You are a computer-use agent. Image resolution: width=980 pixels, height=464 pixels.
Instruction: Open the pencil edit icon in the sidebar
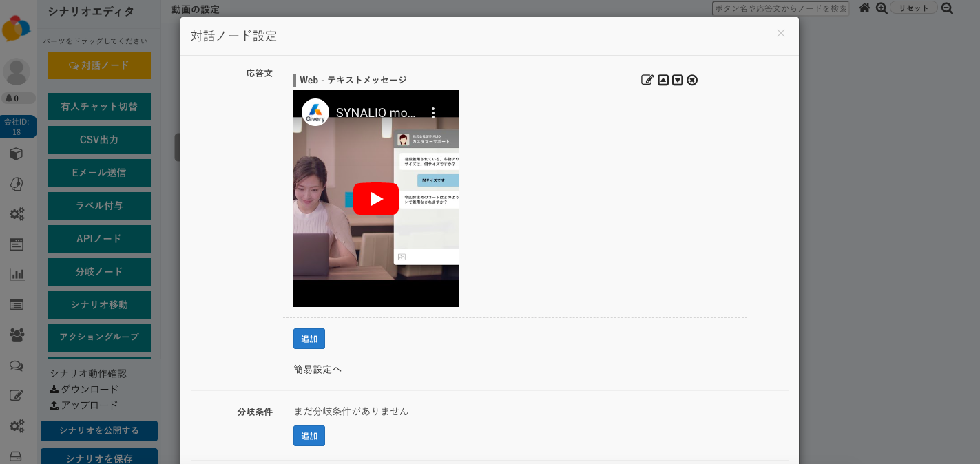17,395
